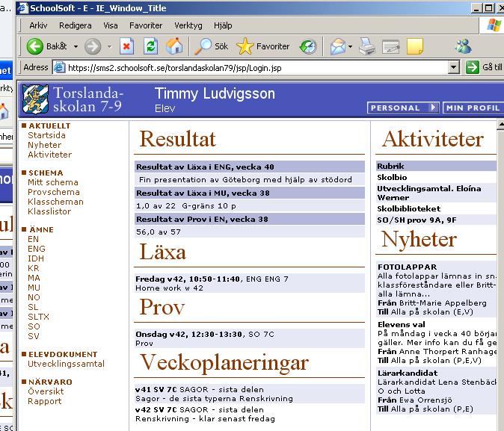Screen dimensions: 504x431
Task: Go to the Home page icon
Action: (x=174, y=46)
